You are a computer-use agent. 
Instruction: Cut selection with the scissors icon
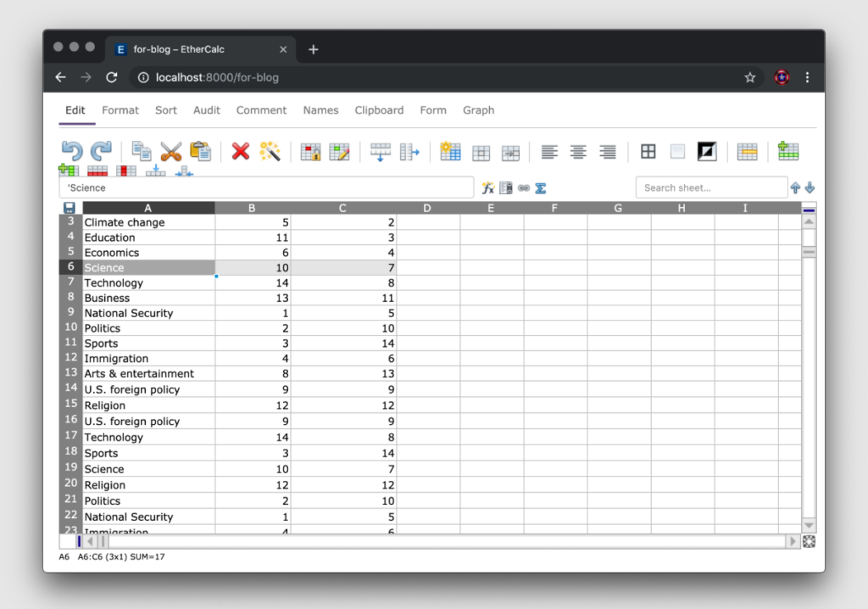click(171, 152)
